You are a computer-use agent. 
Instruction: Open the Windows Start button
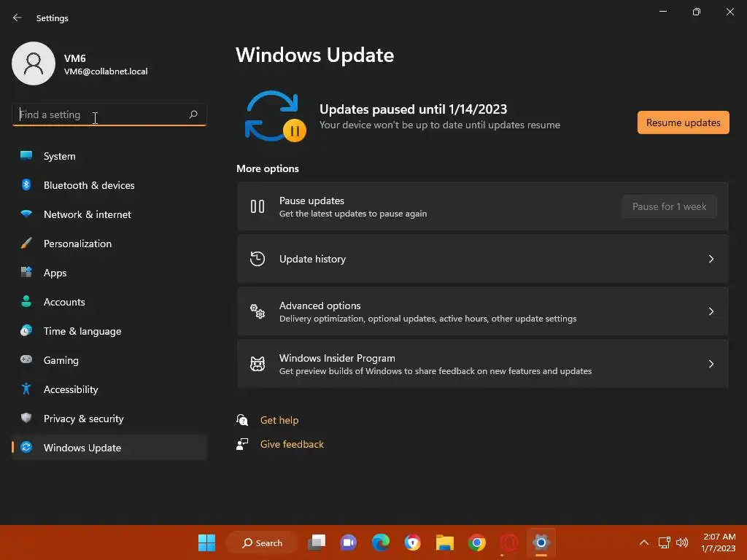tap(206, 542)
